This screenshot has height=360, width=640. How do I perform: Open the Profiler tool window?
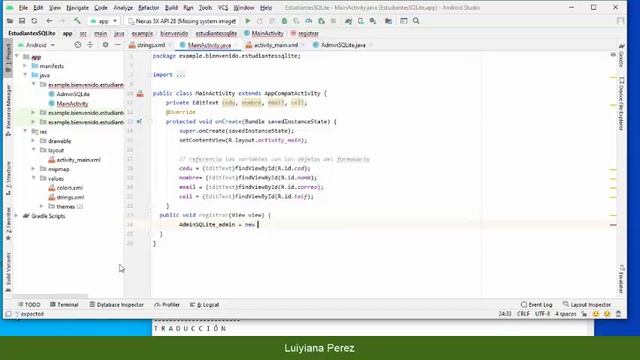(167, 304)
